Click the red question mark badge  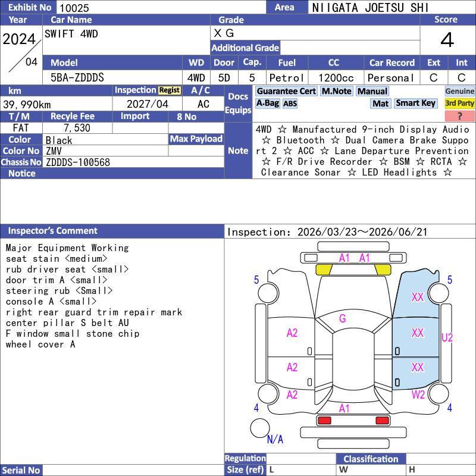coord(459,115)
